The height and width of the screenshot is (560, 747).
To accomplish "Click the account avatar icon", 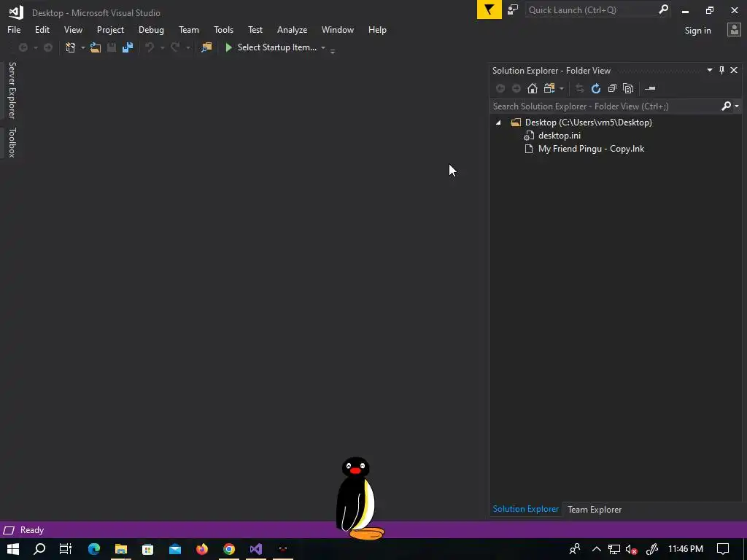I will pos(734,30).
